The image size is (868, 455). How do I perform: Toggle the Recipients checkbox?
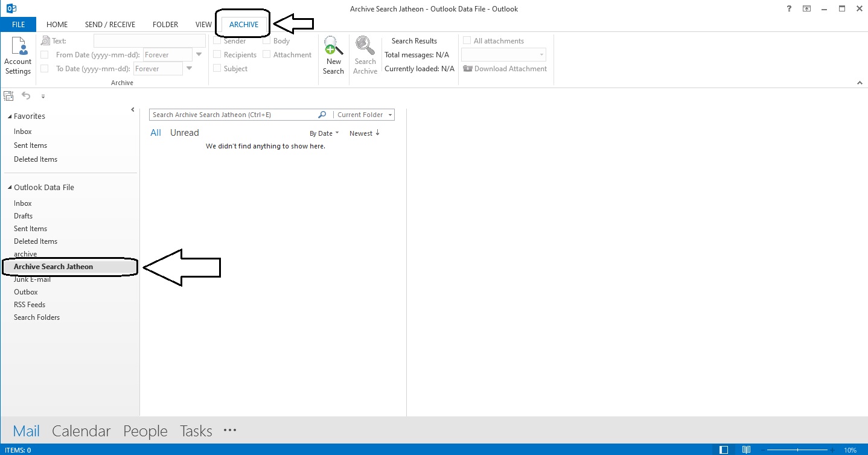coord(217,55)
